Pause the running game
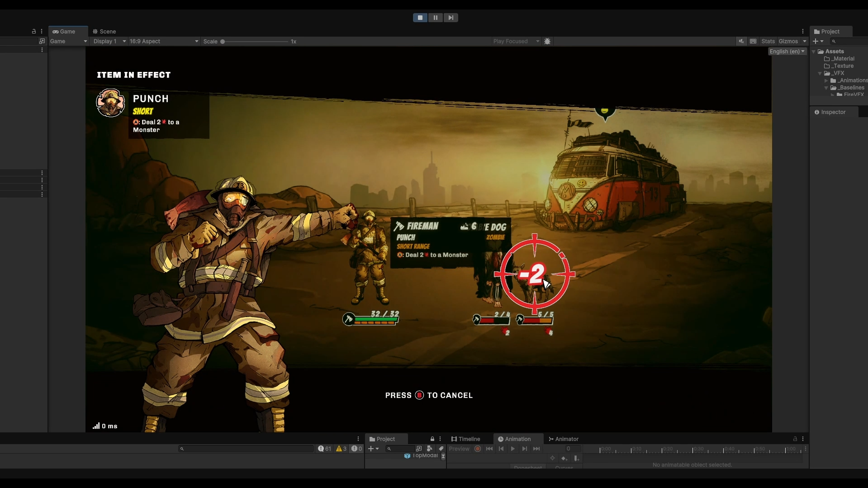868x488 pixels. point(435,18)
